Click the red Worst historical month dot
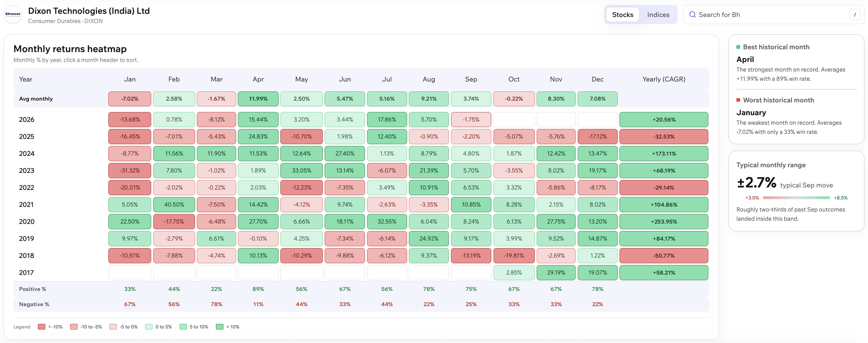Image resolution: width=868 pixels, height=343 pixels. click(738, 100)
